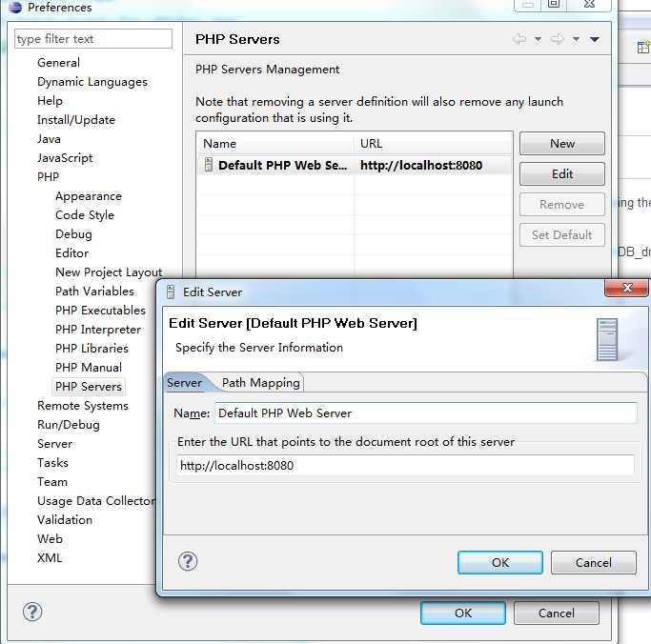The width and height of the screenshot is (651, 644).
Task: Click the Eclipse icon in Preferences title bar
Action: coord(15,7)
